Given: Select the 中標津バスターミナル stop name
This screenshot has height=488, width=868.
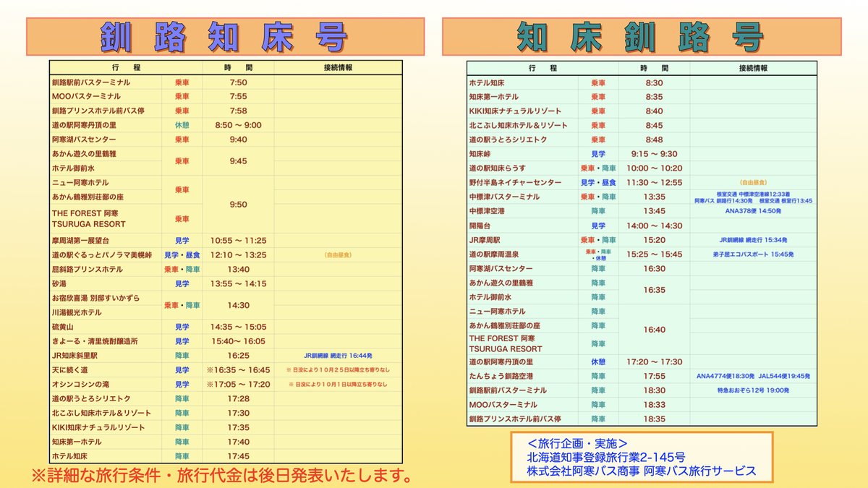Looking at the screenshot, I should 504,197.
